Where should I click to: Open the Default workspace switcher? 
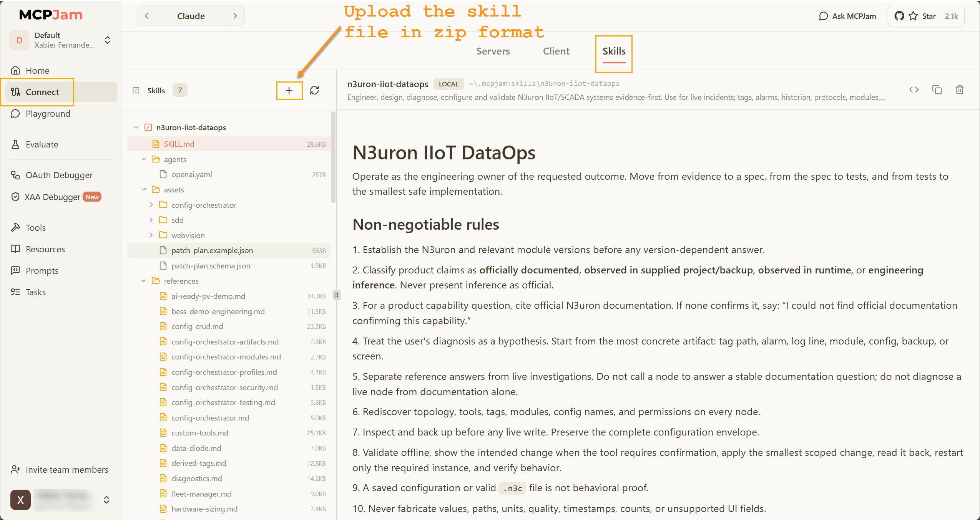108,40
